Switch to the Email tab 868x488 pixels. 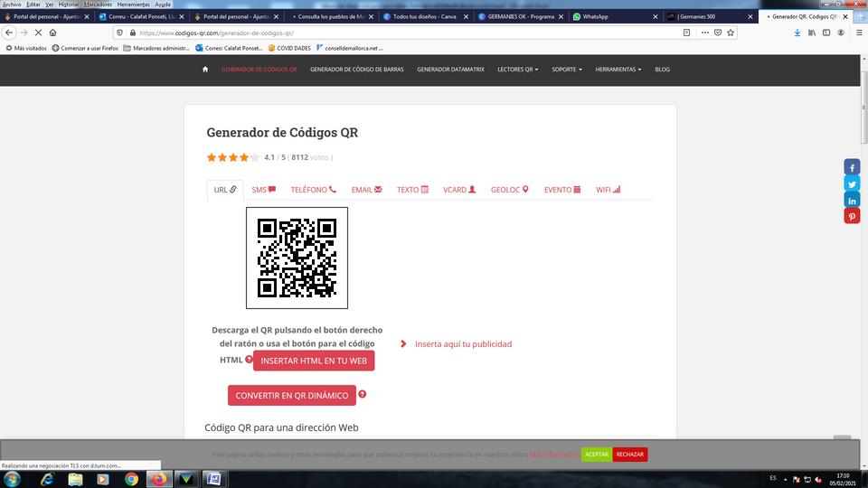pyautogui.click(x=366, y=190)
